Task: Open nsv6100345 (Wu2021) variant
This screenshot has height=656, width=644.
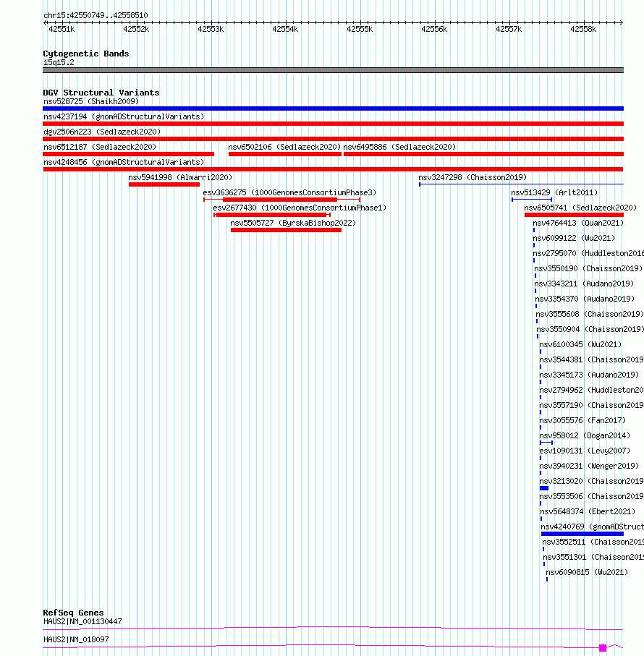Action: pos(580,344)
